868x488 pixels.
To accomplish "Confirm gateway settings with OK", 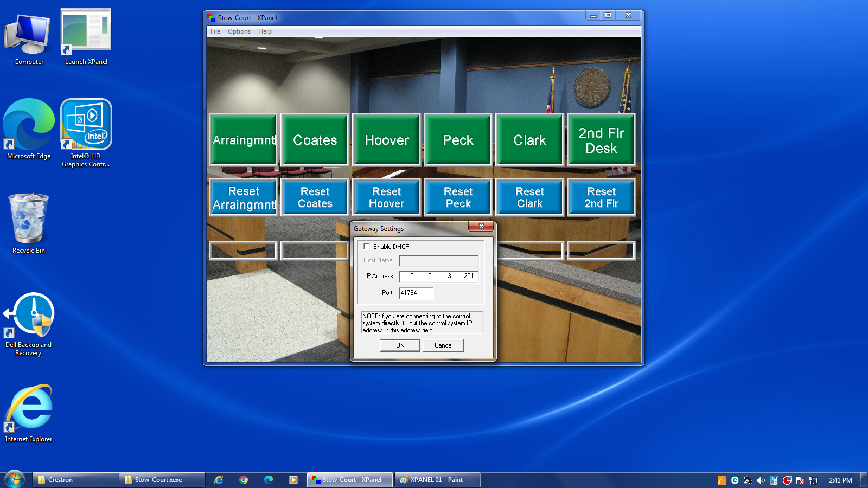I will pyautogui.click(x=400, y=345).
